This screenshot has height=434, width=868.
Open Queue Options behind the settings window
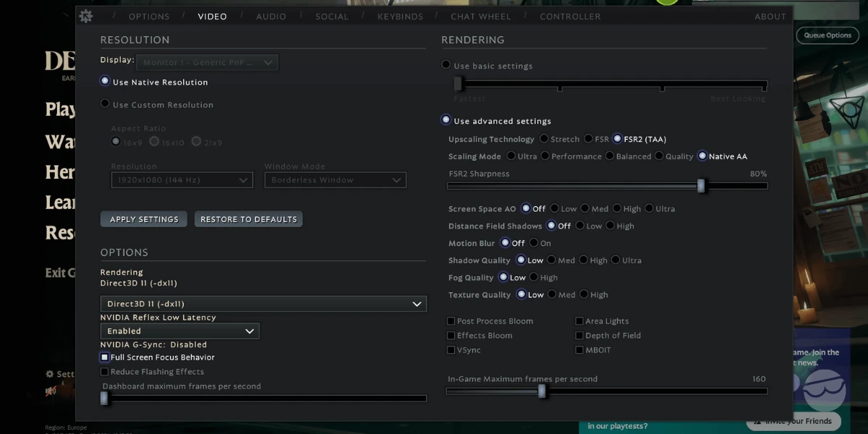coord(827,35)
